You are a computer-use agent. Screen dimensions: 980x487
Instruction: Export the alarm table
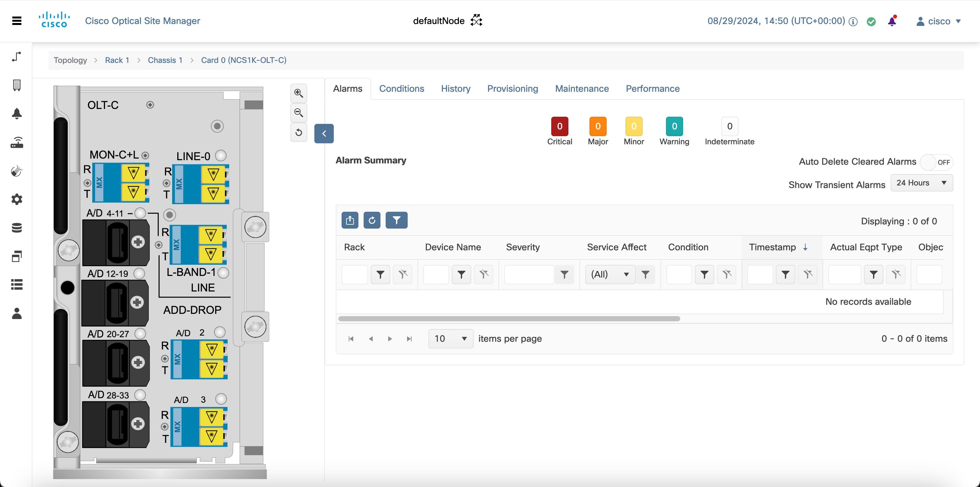[350, 220]
